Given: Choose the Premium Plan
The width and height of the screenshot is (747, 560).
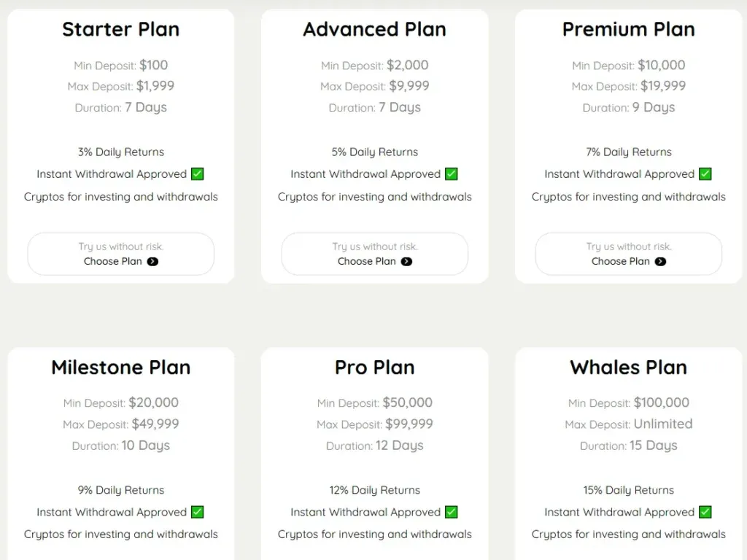Looking at the screenshot, I should point(628,254).
